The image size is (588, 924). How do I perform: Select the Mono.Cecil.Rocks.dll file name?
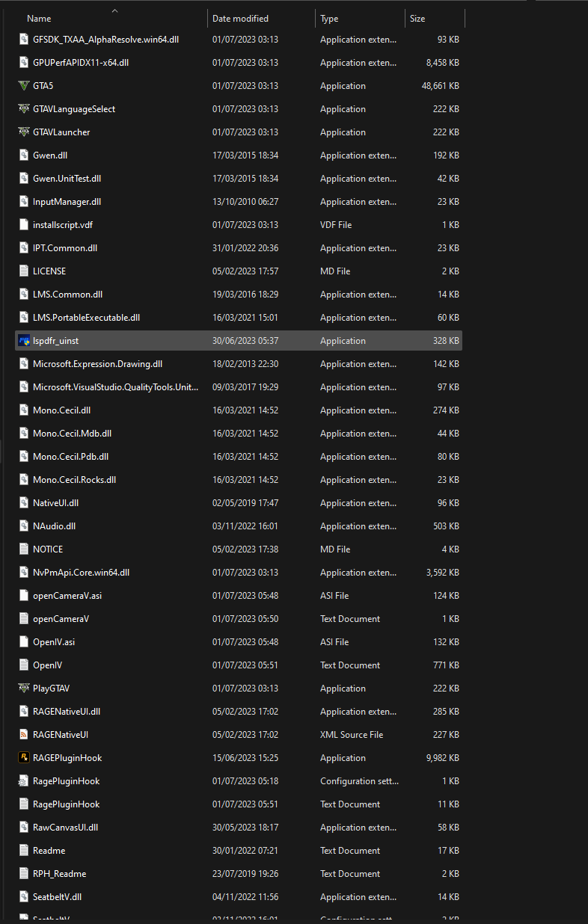(75, 480)
